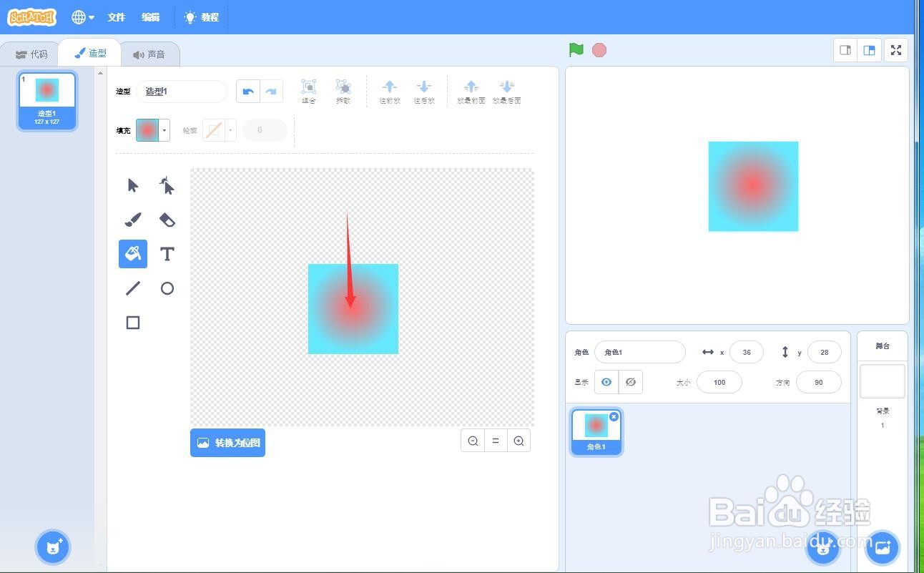Select the Fill bucket tool
The image size is (924, 573).
pos(133,254)
